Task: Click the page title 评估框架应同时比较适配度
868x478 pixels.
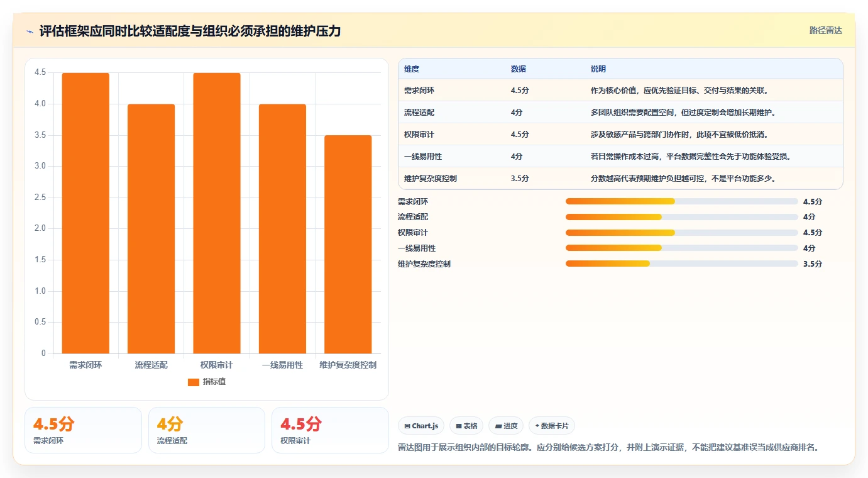Action: click(x=190, y=31)
